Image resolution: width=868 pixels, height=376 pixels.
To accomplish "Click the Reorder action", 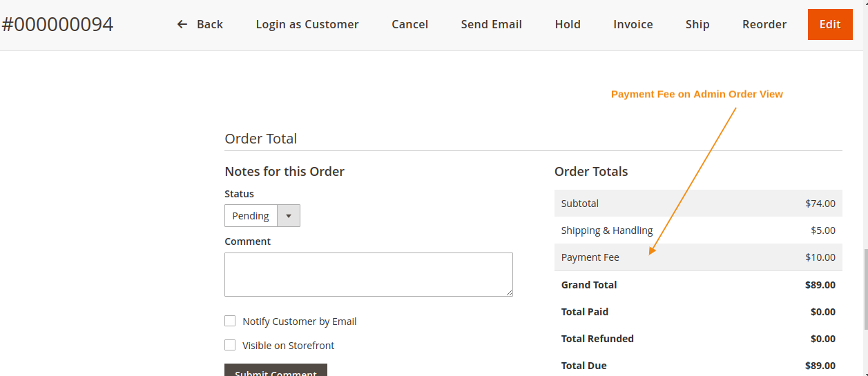I will click(764, 24).
